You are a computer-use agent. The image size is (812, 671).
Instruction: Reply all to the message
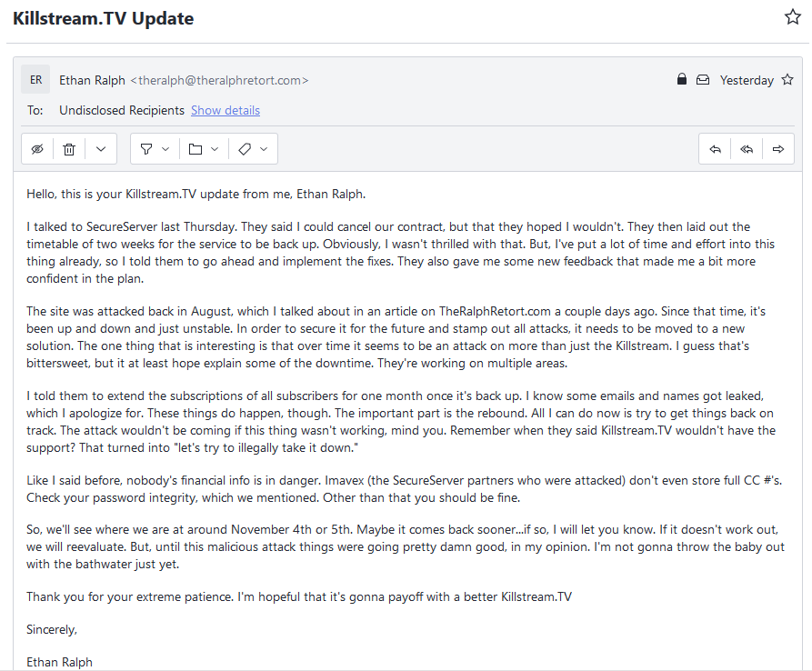(x=747, y=149)
